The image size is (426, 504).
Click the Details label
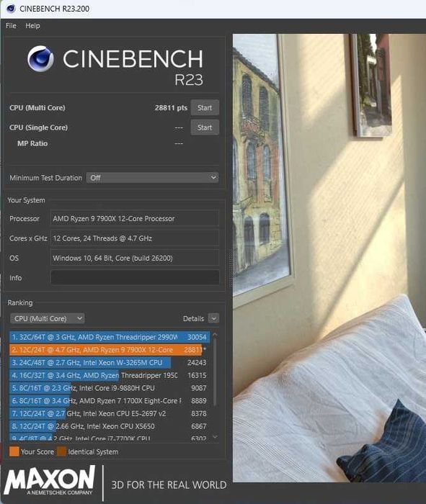(193, 318)
